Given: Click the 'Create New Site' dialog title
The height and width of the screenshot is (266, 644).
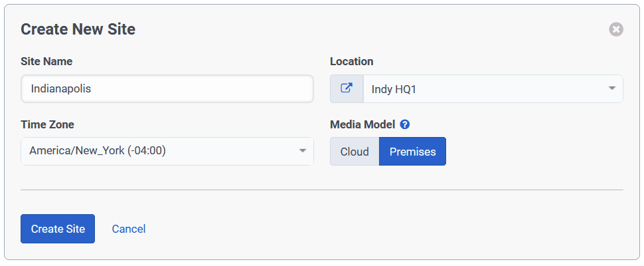Looking at the screenshot, I should coord(78,29).
